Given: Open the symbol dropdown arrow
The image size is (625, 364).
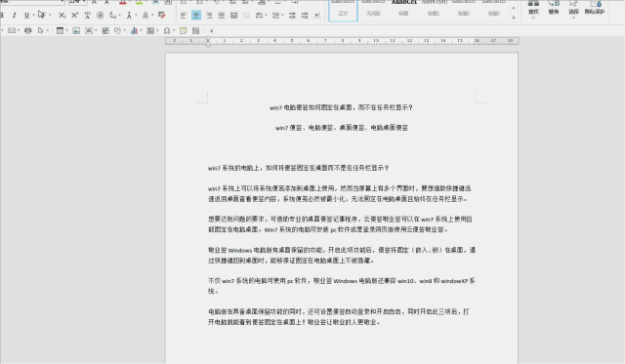Looking at the screenshot, I should 174,30.
